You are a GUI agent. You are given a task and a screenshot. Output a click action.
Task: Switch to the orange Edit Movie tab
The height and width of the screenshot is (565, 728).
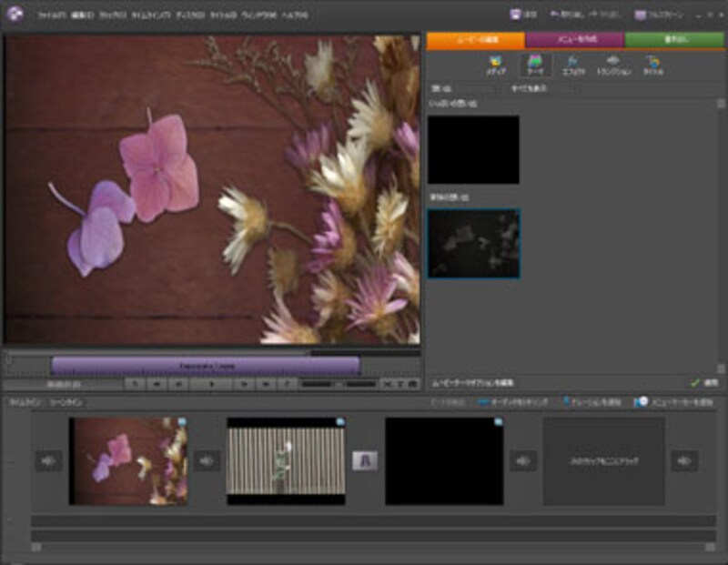click(475, 40)
